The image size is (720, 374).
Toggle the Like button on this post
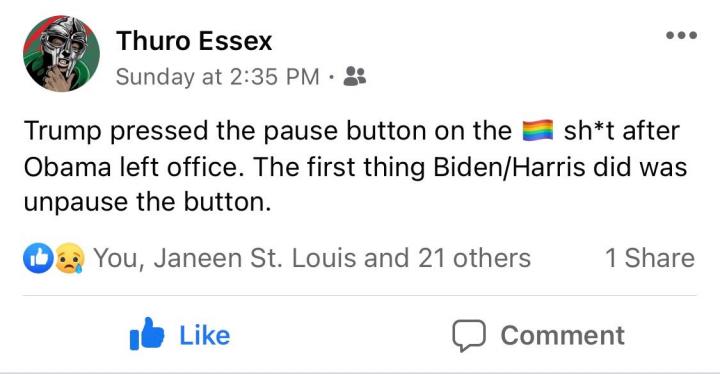click(180, 334)
